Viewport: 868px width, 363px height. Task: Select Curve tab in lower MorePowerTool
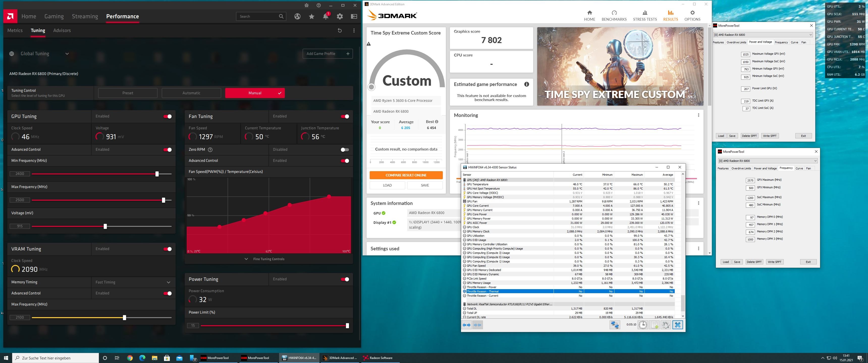click(x=799, y=168)
